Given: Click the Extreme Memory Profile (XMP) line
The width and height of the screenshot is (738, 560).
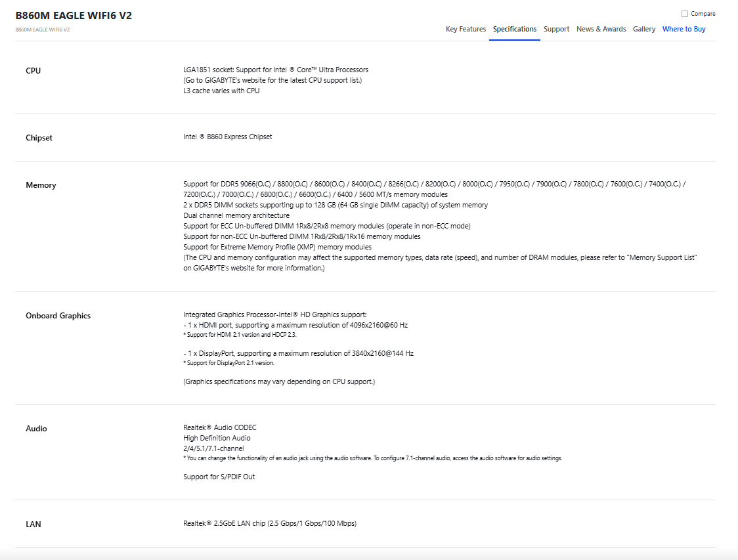Looking at the screenshot, I should coord(277,247).
